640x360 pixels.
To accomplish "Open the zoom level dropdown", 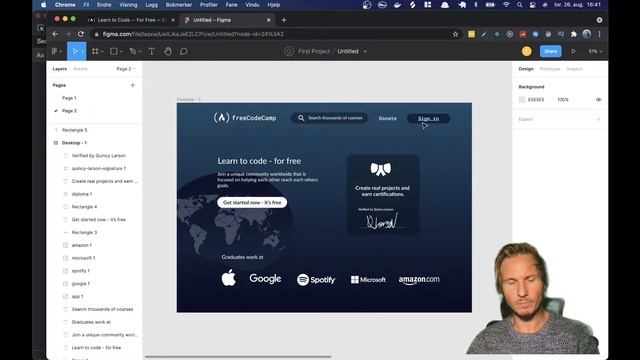I will tap(595, 51).
